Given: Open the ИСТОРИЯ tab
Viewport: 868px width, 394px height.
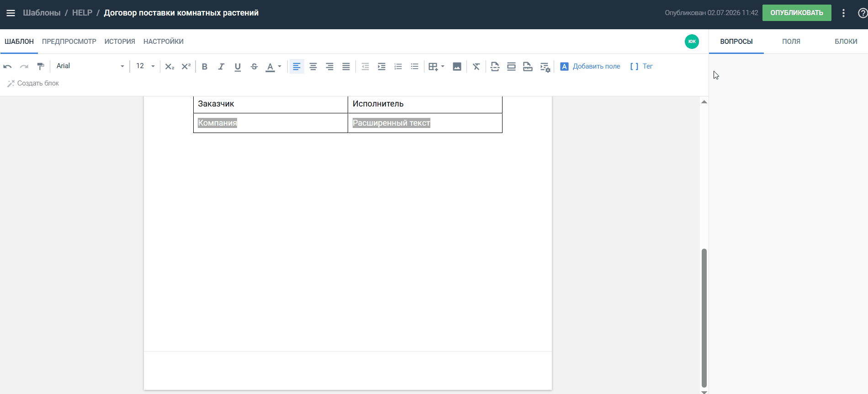Looking at the screenshot, I should (x=120, y=42).
